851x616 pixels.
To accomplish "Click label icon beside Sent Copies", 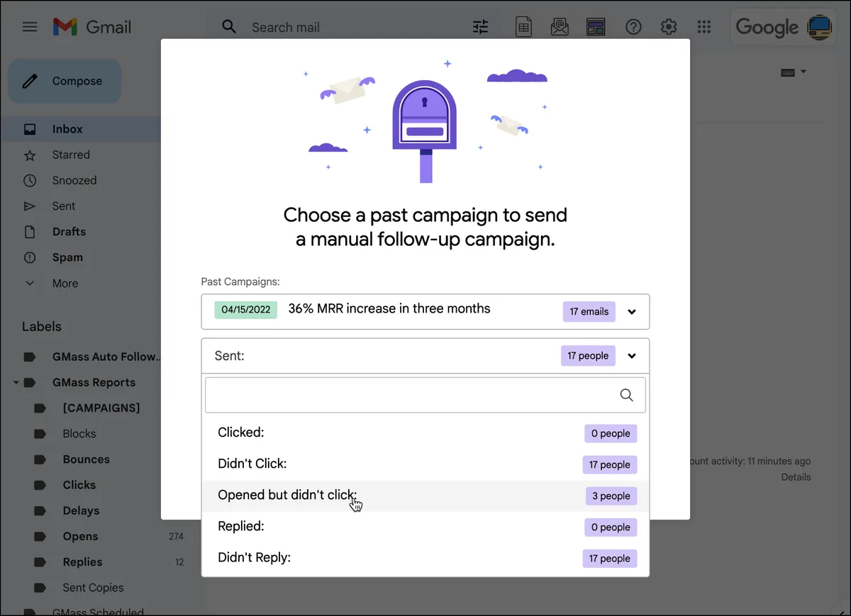I will point(40,588).
